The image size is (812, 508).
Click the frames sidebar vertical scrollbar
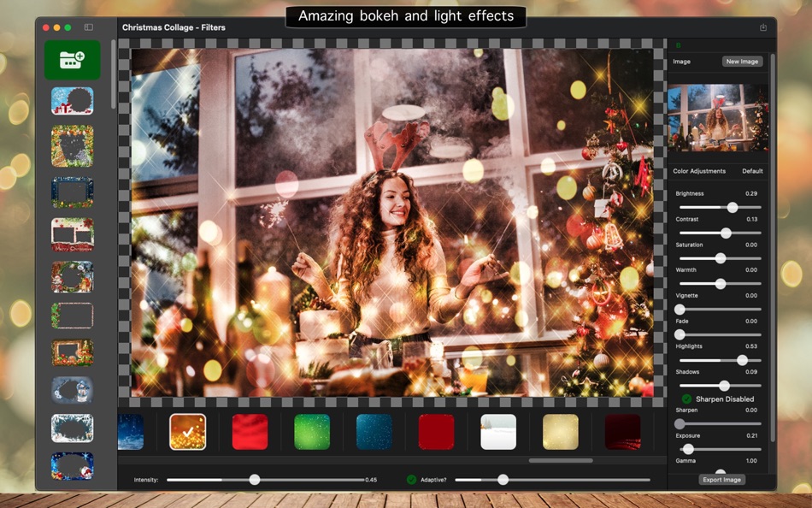114,74
